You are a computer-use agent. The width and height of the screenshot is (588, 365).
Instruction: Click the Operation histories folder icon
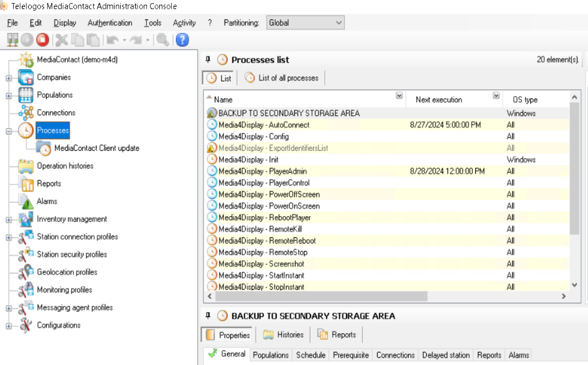pos(26,166)
